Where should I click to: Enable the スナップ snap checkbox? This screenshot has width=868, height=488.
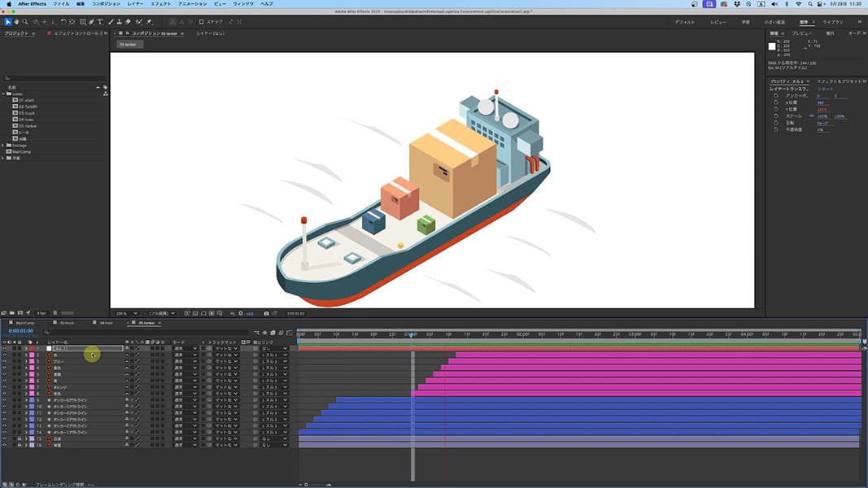point(202,22)
